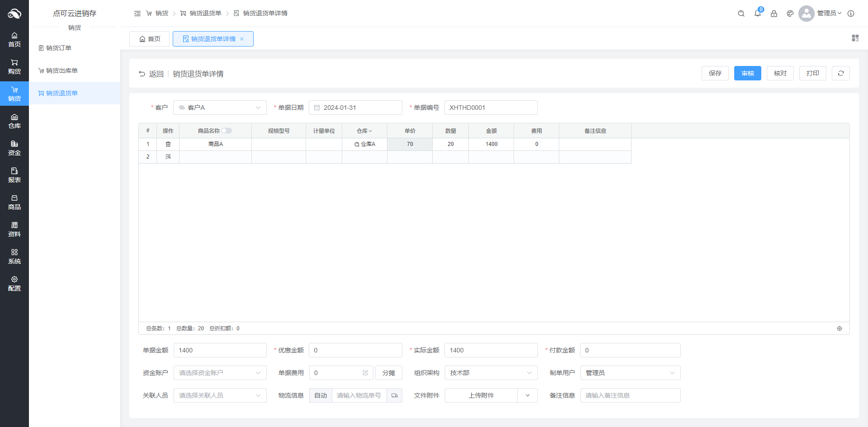Click the 保存 button
868x427 pixels.
(715, 73)
